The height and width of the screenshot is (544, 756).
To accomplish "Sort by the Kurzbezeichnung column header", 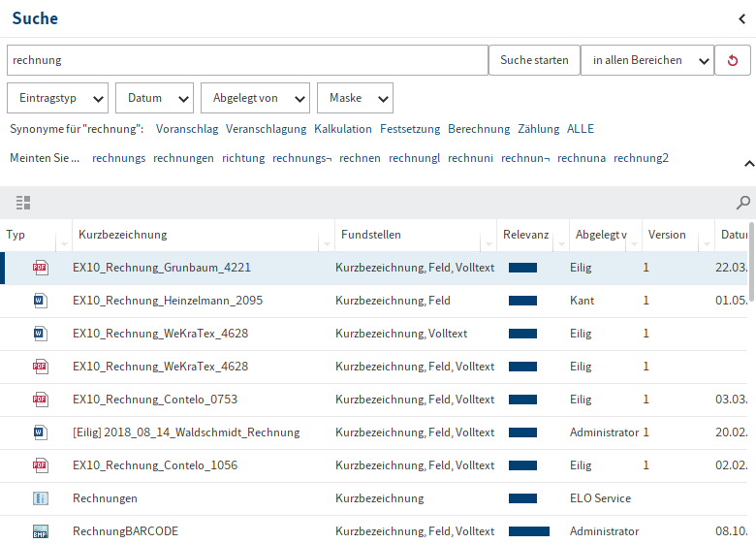I will tap(123, 235).
